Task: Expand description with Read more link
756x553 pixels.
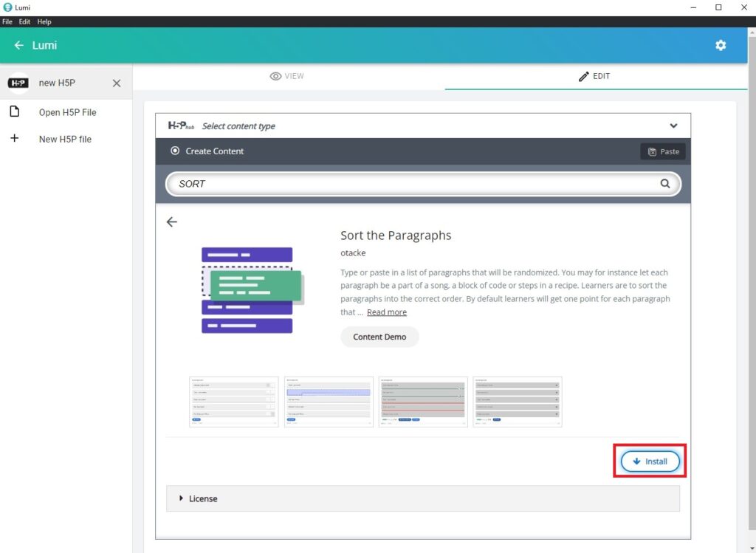Action: [x=386, y=312]
